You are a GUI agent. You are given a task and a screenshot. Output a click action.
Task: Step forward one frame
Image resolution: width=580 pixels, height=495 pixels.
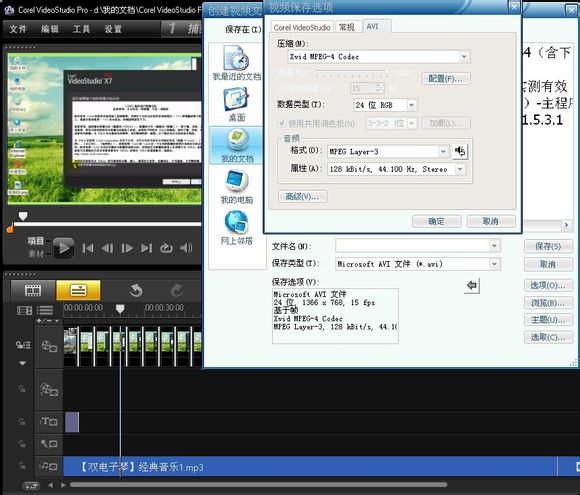127,248
